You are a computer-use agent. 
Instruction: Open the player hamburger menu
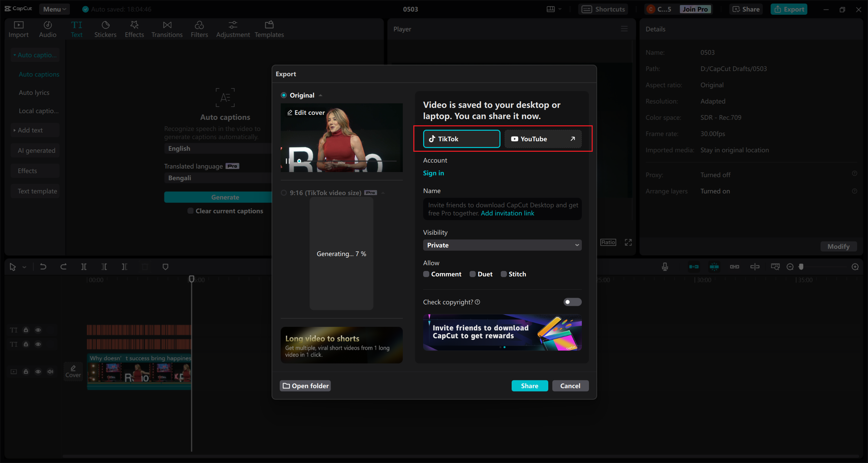[624, 29]
